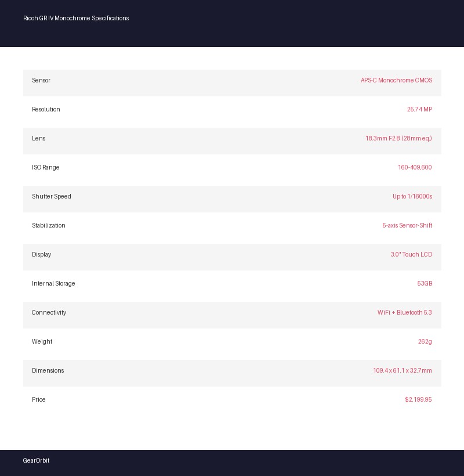Click the GearOrbit footer brand link

click(36, 461)
